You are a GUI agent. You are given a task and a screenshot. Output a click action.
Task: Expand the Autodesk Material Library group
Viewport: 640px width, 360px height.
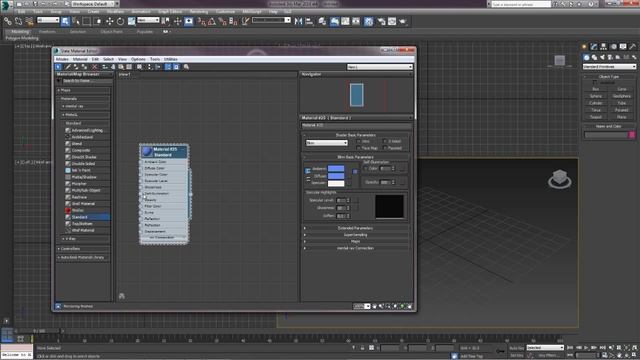tap(83, 258)
